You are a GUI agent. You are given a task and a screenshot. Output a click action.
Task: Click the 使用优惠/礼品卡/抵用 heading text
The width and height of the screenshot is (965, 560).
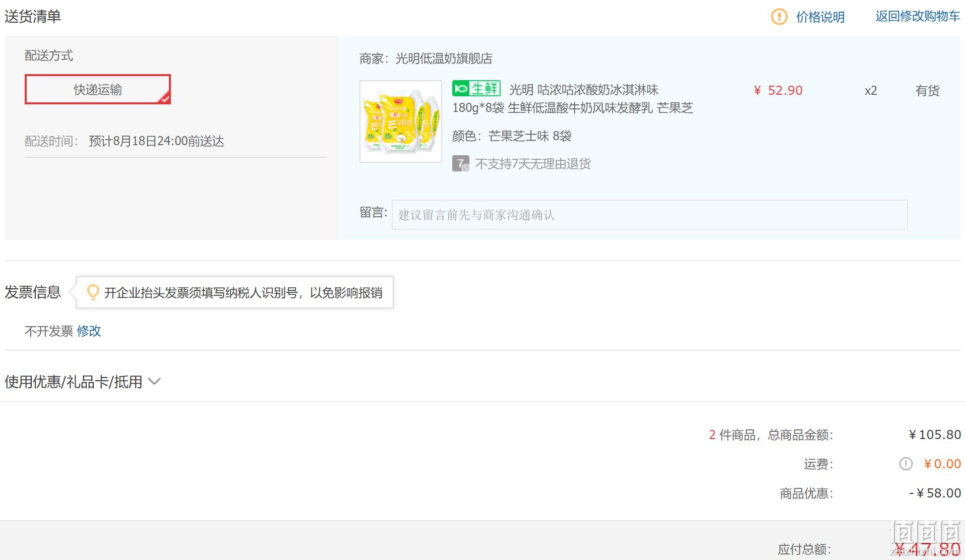pyautogui.click(x=74, y=382)
